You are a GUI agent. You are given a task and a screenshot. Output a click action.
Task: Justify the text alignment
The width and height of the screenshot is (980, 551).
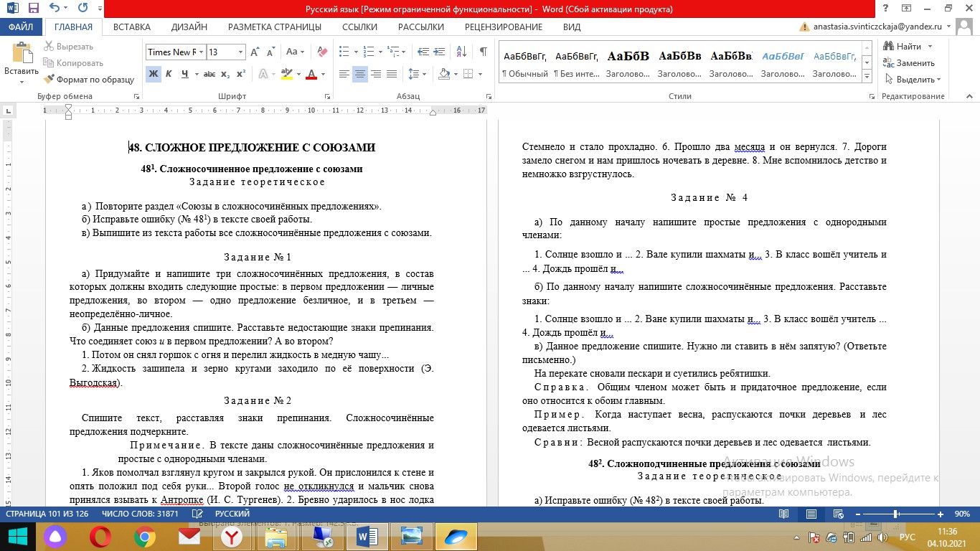[392, 74]
